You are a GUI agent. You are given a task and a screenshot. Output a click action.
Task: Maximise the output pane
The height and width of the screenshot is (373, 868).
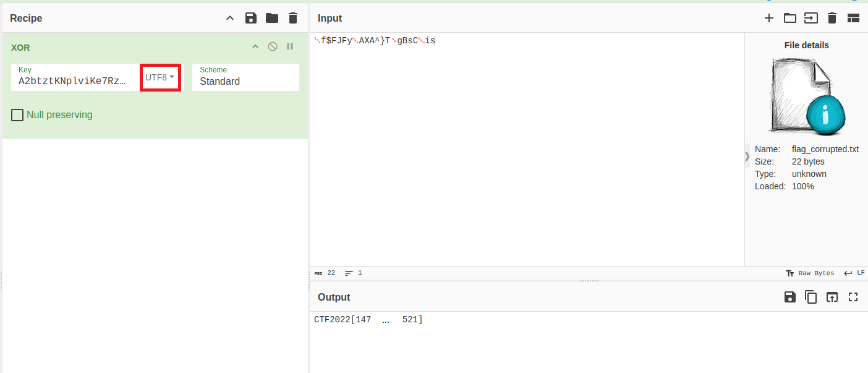click(853, 297)
